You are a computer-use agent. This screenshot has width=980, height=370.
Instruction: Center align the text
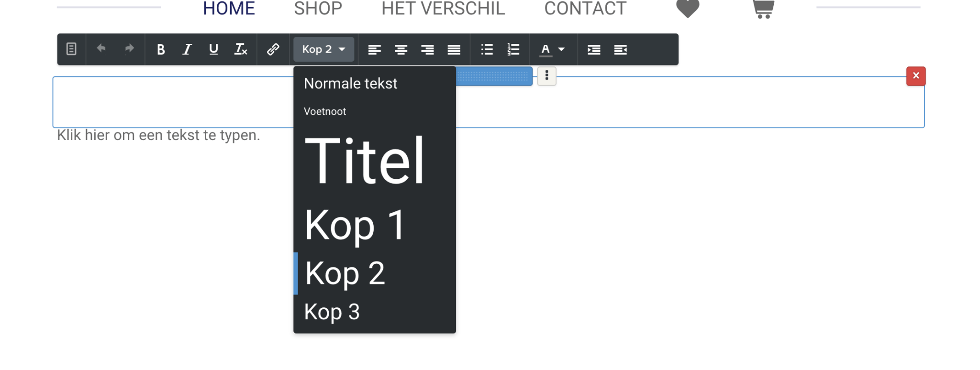tap(401, 49)
